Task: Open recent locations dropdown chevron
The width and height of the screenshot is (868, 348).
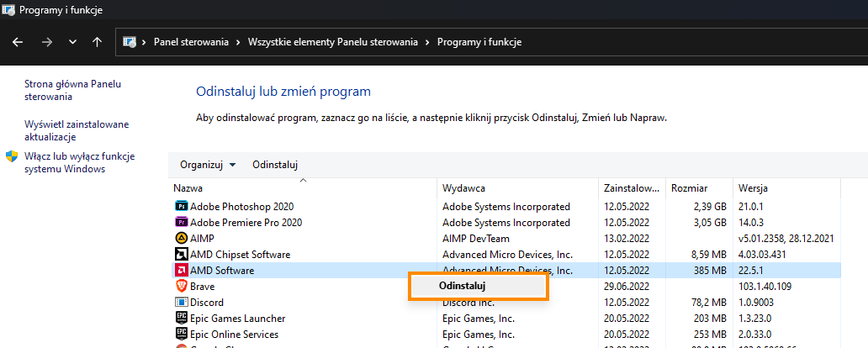Action: point(72,42)
